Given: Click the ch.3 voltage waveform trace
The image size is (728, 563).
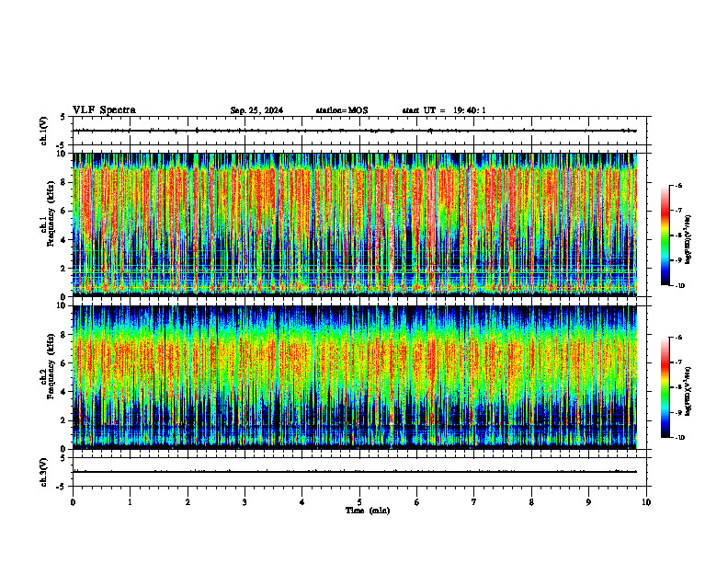Looking at the screenshot, I should pyautogui.click(x=355, y=472).
